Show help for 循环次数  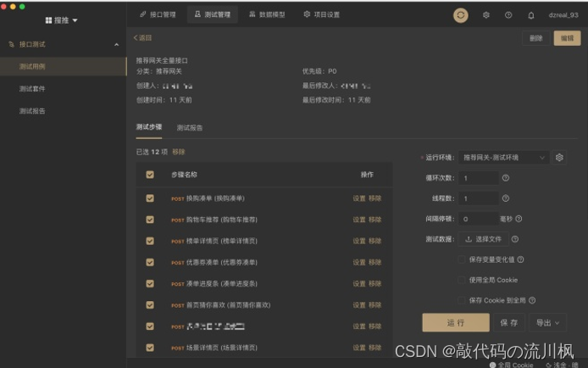coord(506,178)
